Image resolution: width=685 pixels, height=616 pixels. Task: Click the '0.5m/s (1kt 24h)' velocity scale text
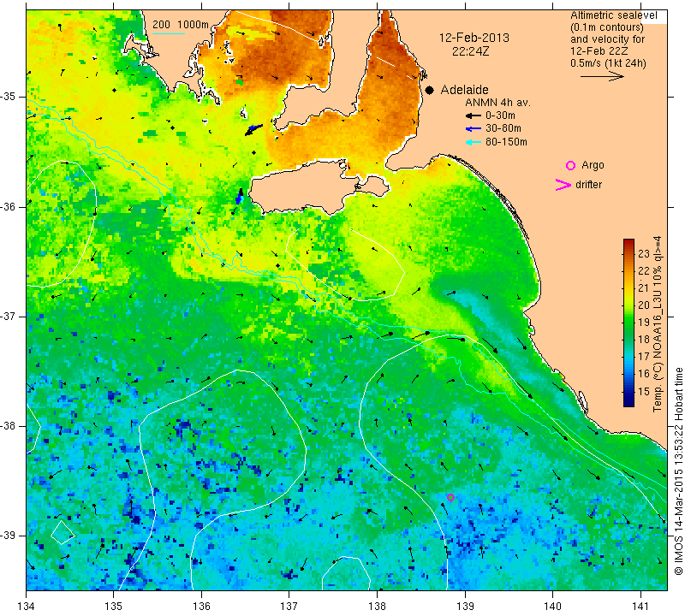pos(608,63)
